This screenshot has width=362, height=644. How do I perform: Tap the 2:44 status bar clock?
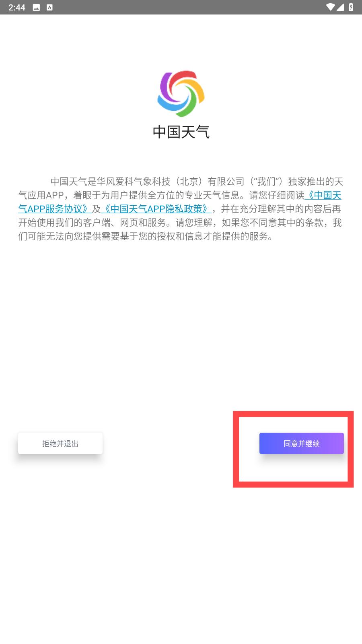pyautogui.click(x=16, y=7)
